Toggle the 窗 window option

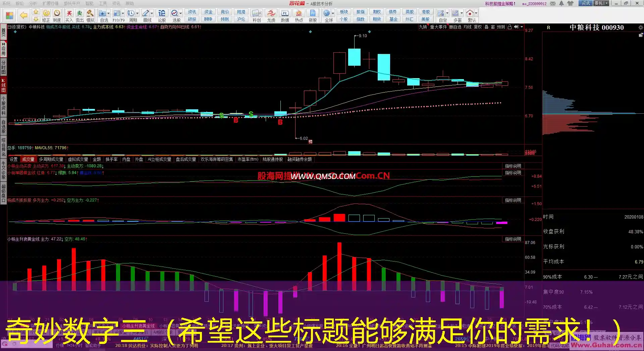pos(493,27)
